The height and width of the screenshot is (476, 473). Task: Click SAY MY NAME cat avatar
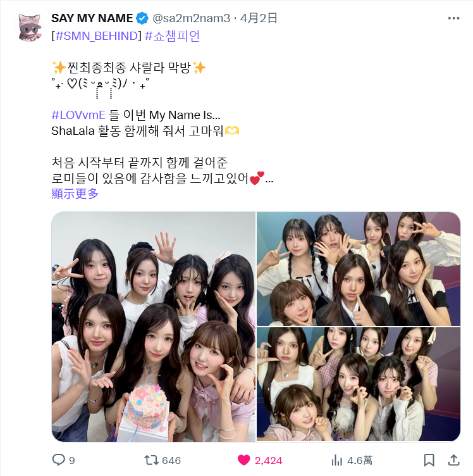click(29, 27)
